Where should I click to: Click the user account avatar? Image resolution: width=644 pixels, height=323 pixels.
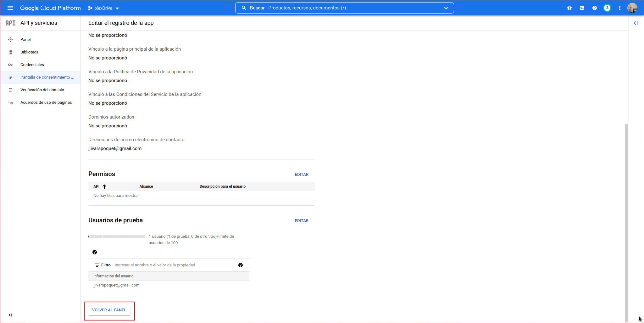tap(632, 8)
